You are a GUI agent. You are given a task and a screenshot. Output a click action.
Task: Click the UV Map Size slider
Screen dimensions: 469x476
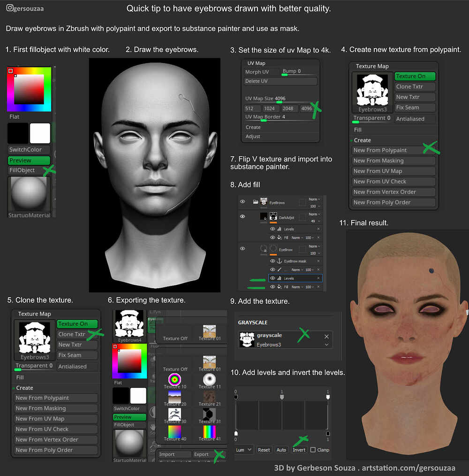[x=280, y=99]
